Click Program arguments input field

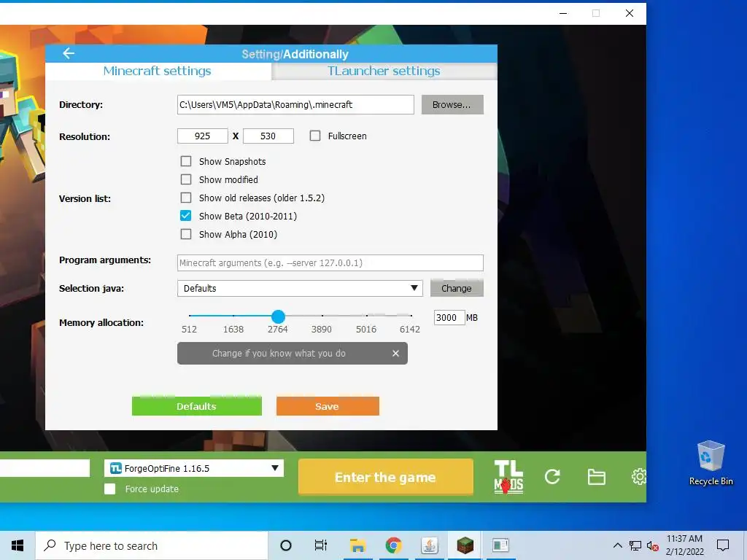(330, 262)
